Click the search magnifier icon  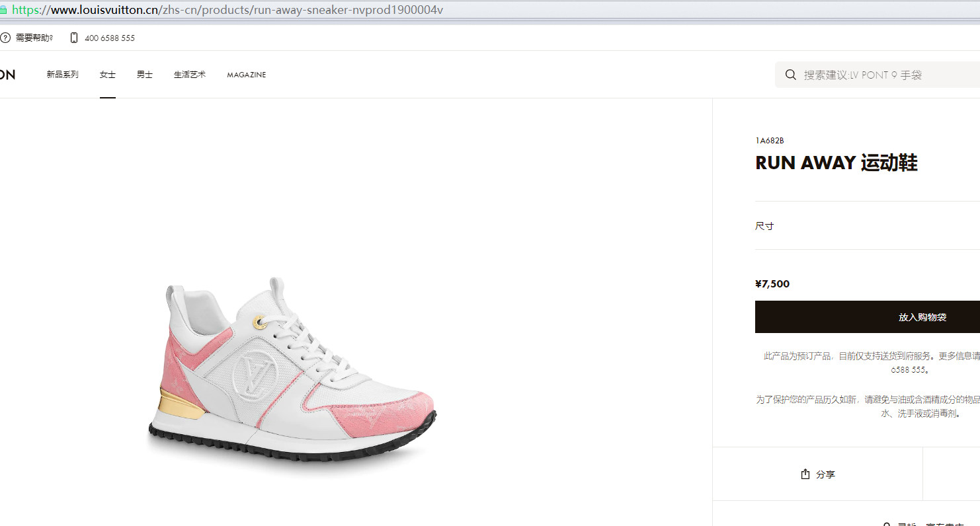790,75
